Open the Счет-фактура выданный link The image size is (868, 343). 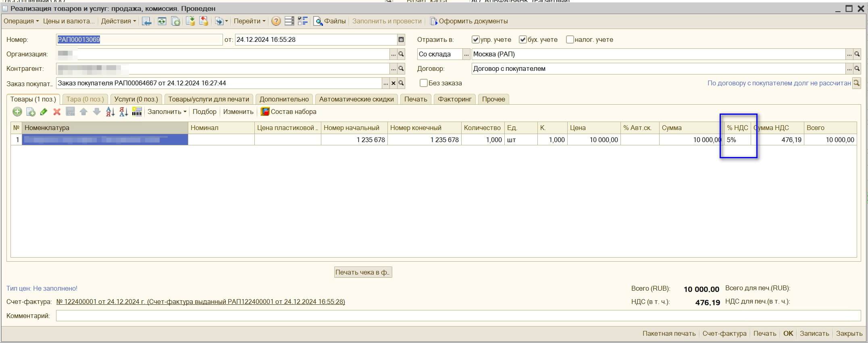(x=200, y=302)
